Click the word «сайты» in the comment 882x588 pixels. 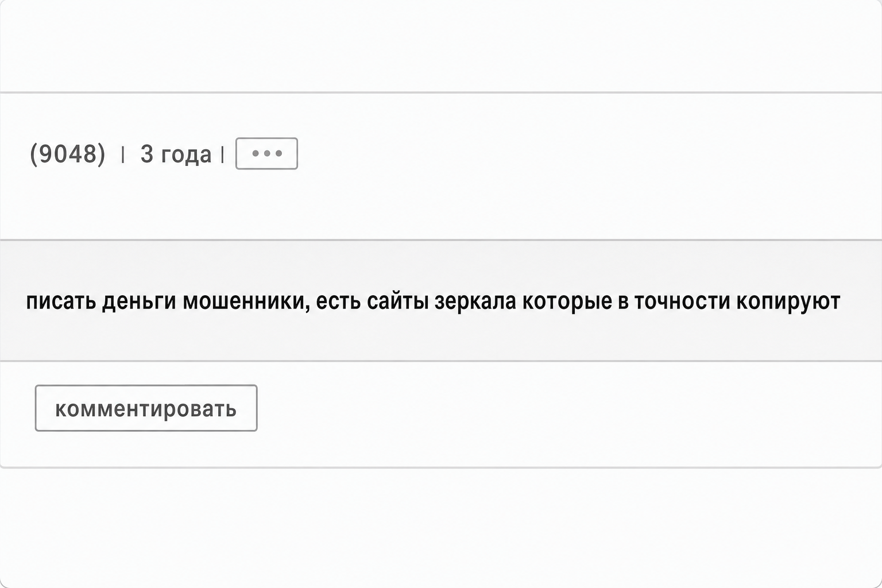click(x=397, y=301)
